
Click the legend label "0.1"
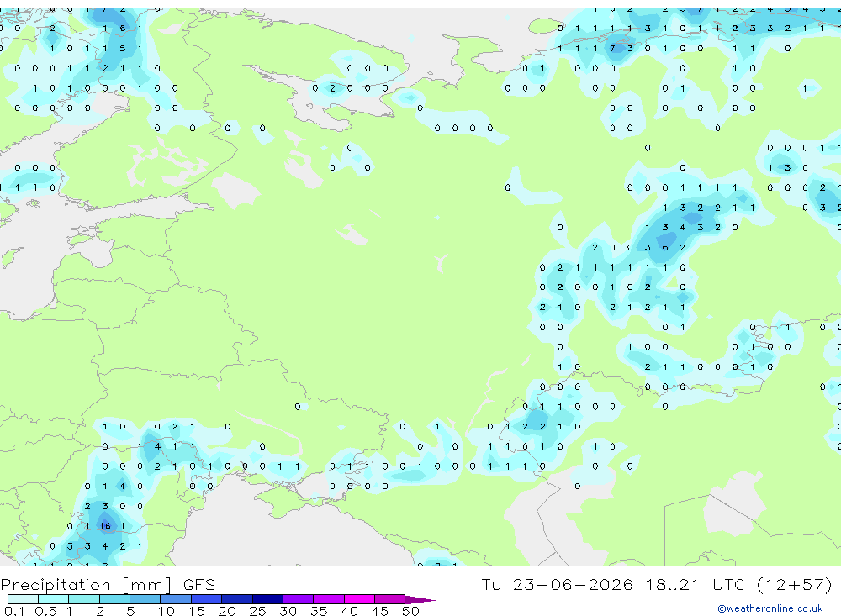point(14,611)
